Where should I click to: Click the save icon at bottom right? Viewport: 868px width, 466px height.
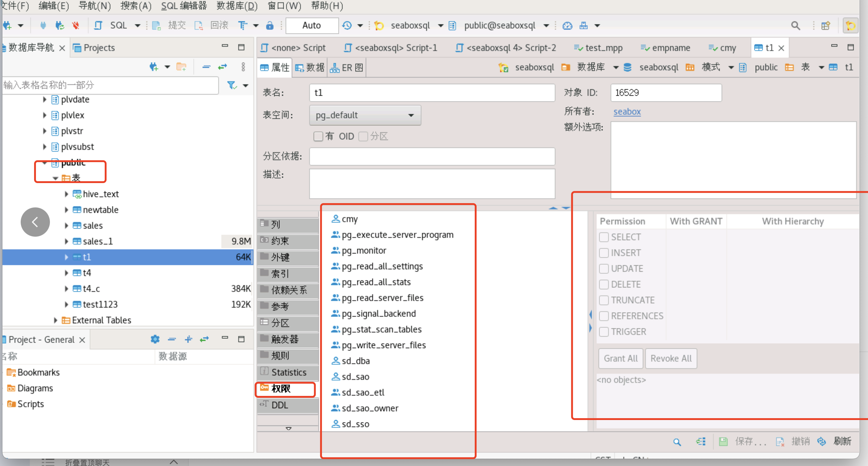(x=723, y=441)
